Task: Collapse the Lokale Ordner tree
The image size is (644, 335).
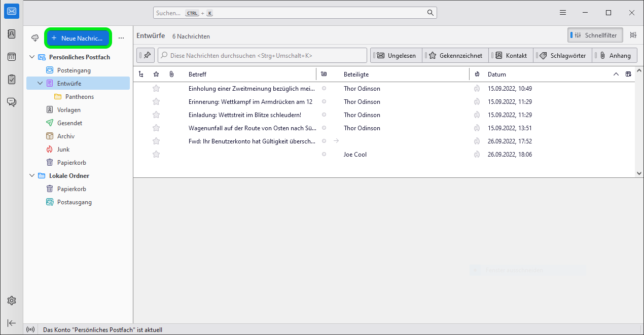Action: [33, 176]
